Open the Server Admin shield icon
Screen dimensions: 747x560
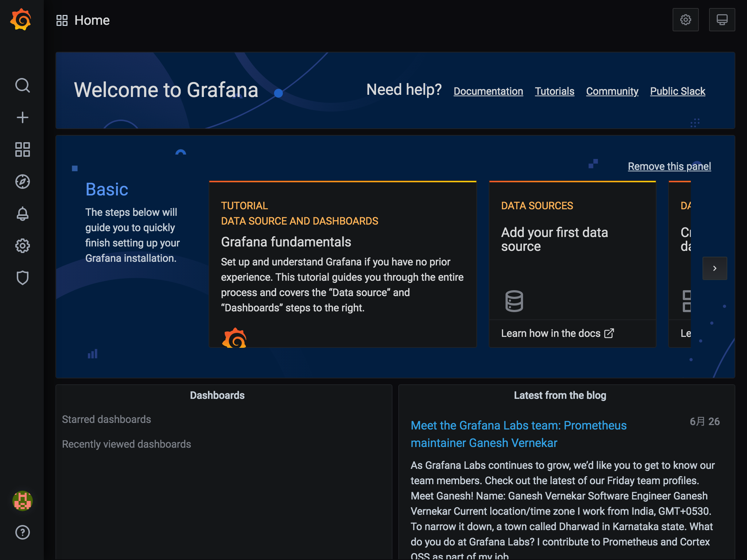tap(22, 278)
